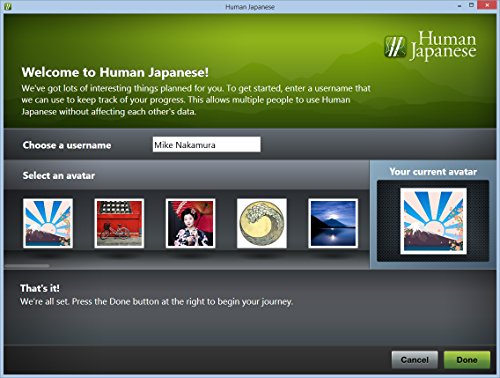Image resolution: width=500 pixels, height=378 pixels.
Task: Click the avatar list horizontal scrollbar
Action: [x=27, y=266]
